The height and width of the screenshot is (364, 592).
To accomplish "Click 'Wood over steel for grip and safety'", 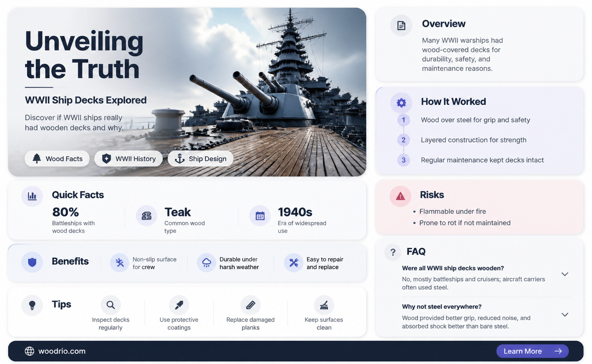I will [x=475, y=120].
